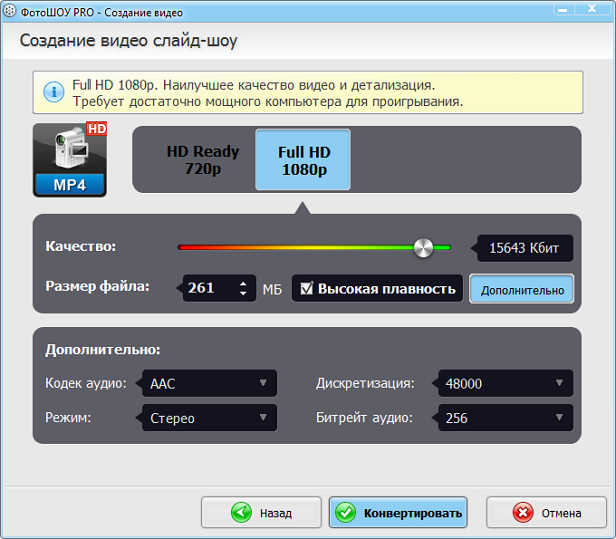Click the blue info icon in the hint box

[53, 92]
